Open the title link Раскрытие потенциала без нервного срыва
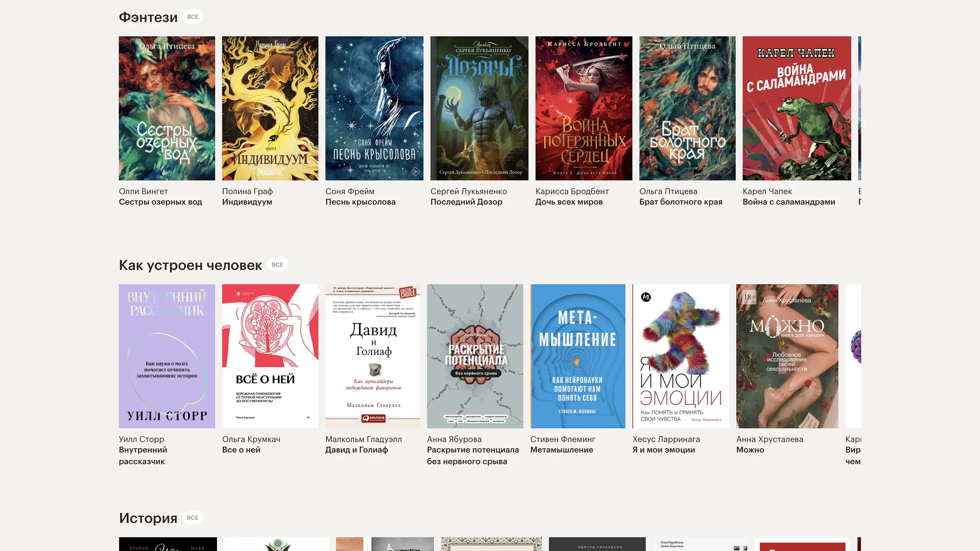 point(473,455)
